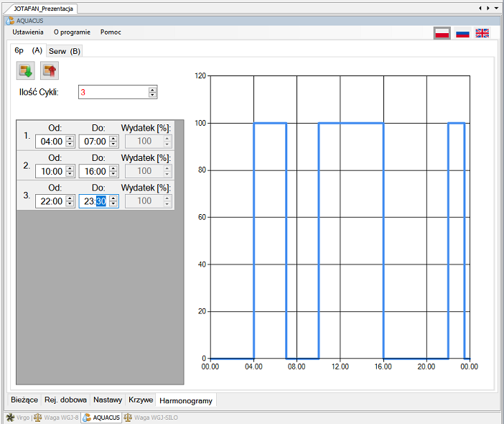Click the download schedule icon with green arrow
This screenshot has height=424, width=504.
tap(25, 70)
